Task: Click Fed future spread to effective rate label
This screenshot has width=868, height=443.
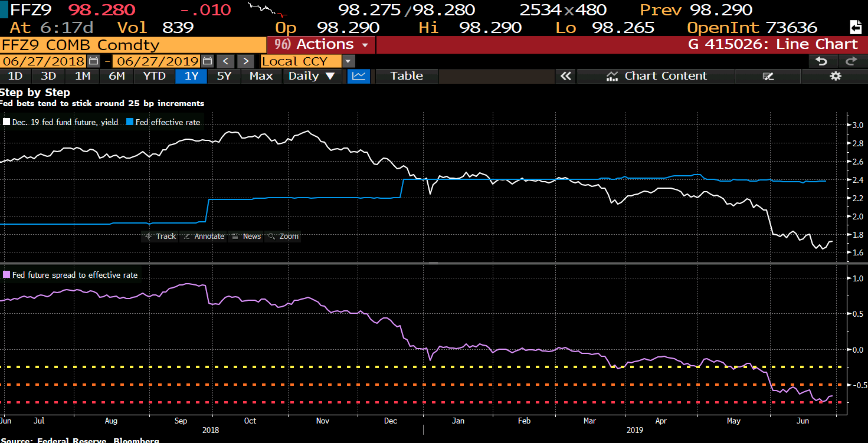Action: click(74, 275)
